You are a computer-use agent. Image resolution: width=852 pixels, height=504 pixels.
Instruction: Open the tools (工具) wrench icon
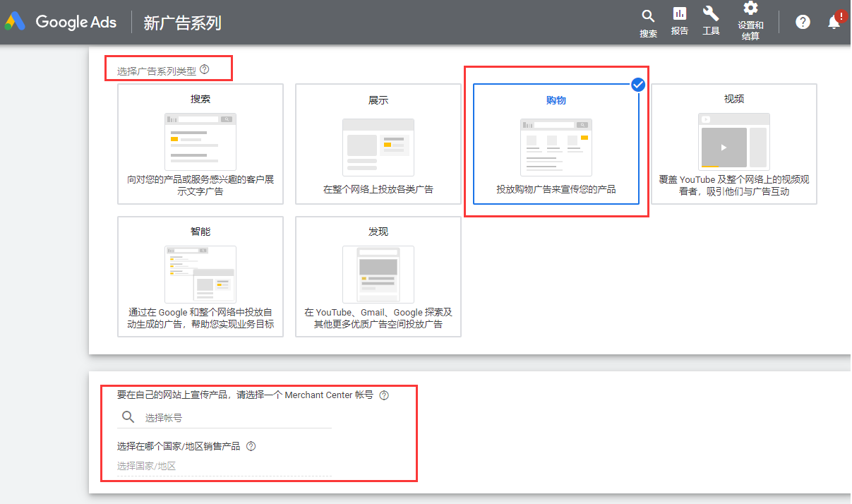pyautogui.click(x=711, y=14)
